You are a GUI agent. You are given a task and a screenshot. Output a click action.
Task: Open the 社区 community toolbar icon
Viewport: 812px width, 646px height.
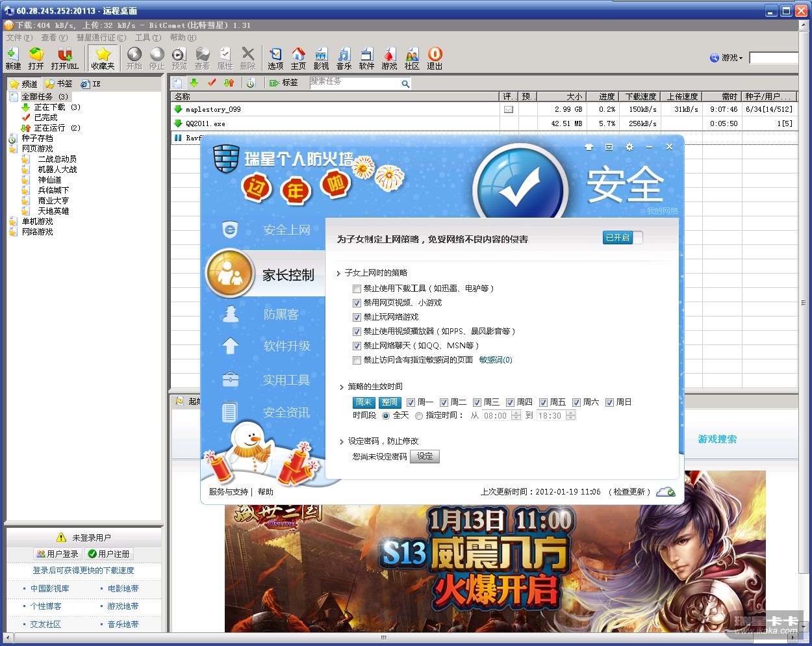(412, 58)
